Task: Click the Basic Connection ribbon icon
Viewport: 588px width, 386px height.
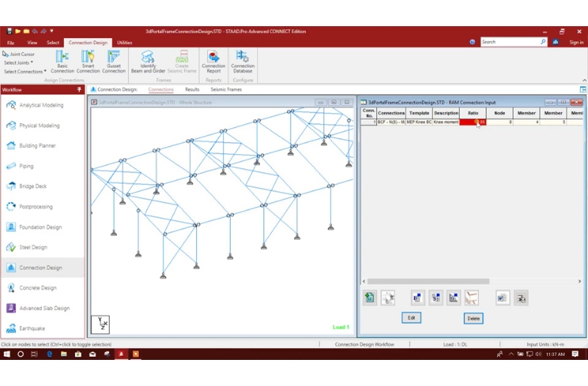Action: point(62,62)
